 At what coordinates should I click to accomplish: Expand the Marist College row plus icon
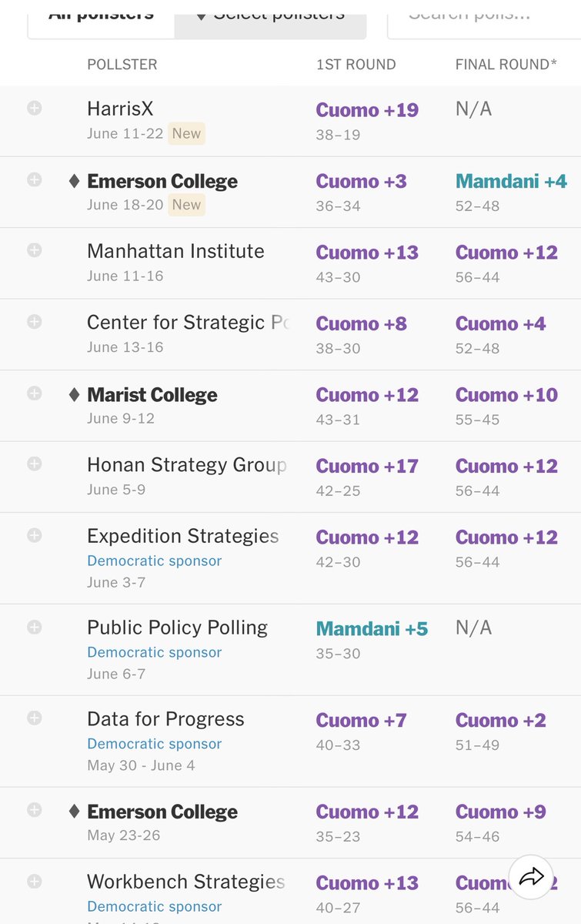[x=34, y=393]
